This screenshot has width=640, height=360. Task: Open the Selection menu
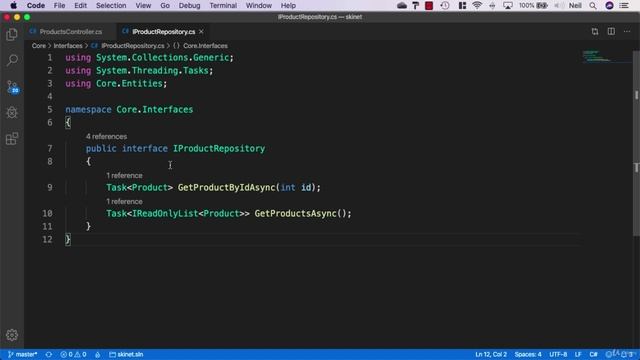coord(111,5)
